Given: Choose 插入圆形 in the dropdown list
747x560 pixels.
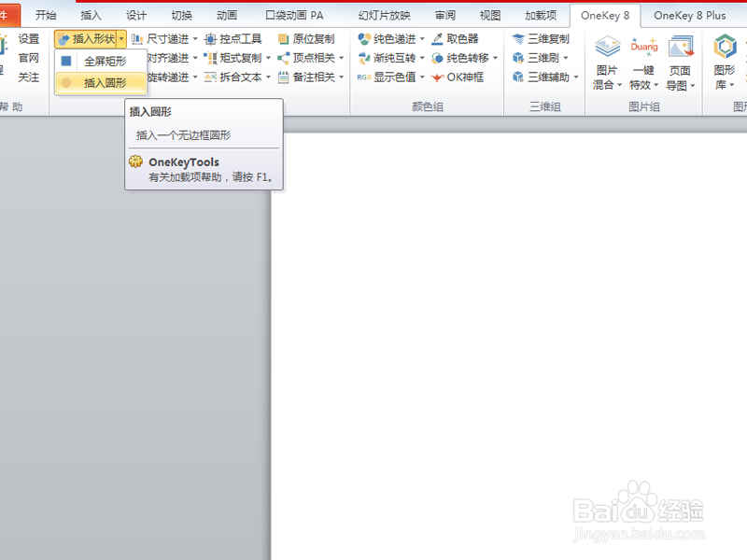Looking at the screenshot, I should click(x=101, y=83).
